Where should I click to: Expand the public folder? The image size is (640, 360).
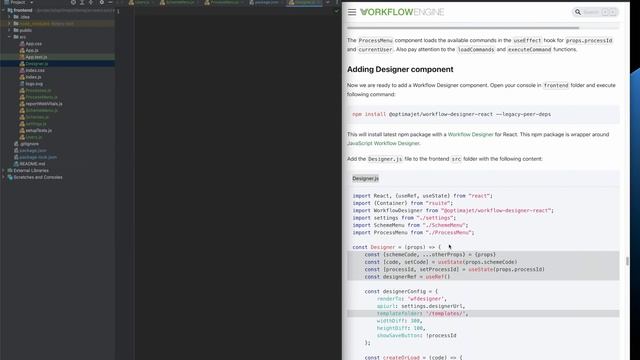coord(9,30)
